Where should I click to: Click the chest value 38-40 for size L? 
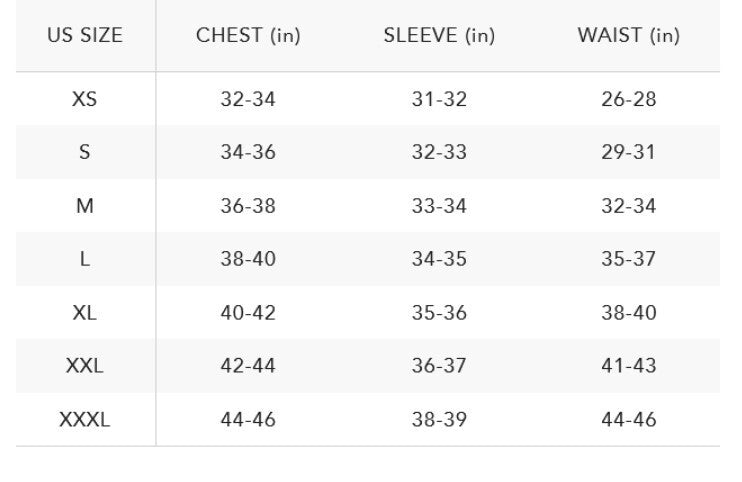[x=248, y=259]
